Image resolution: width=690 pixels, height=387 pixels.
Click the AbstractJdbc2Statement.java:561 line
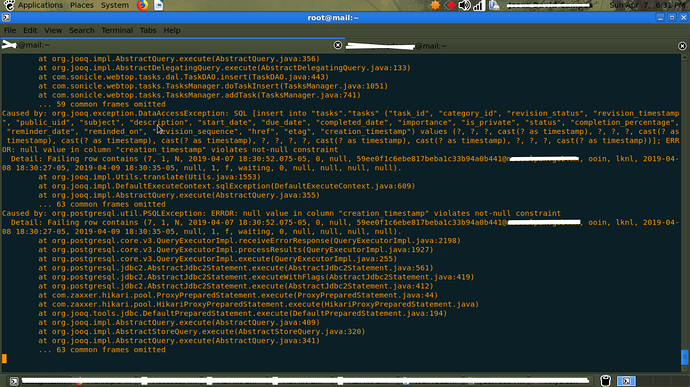(235, 268)
